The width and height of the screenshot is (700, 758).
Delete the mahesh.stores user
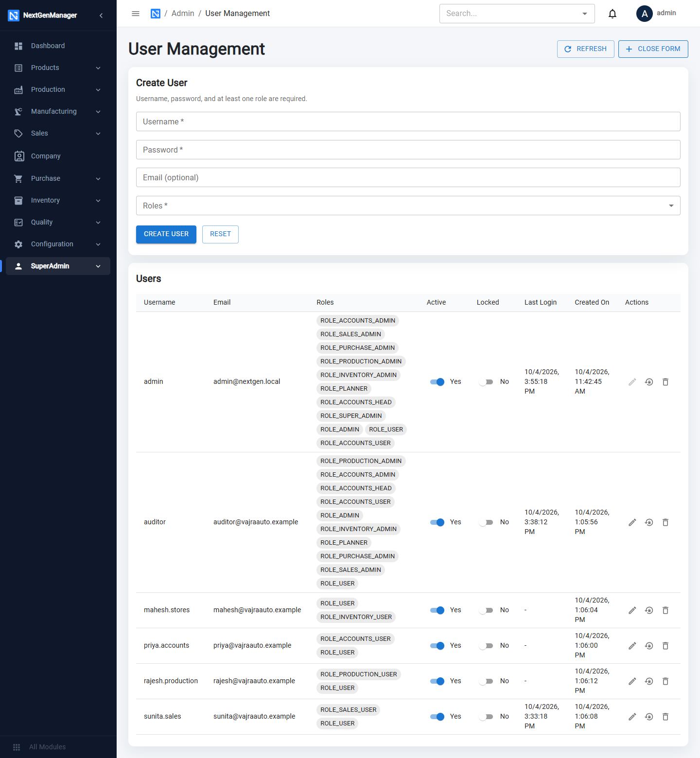pyautogui.click(x=665, y=610)
